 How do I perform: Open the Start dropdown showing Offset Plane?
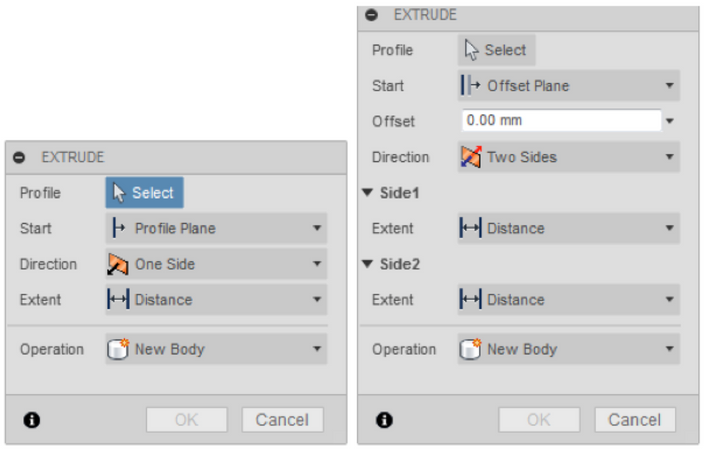click(568, 86)
